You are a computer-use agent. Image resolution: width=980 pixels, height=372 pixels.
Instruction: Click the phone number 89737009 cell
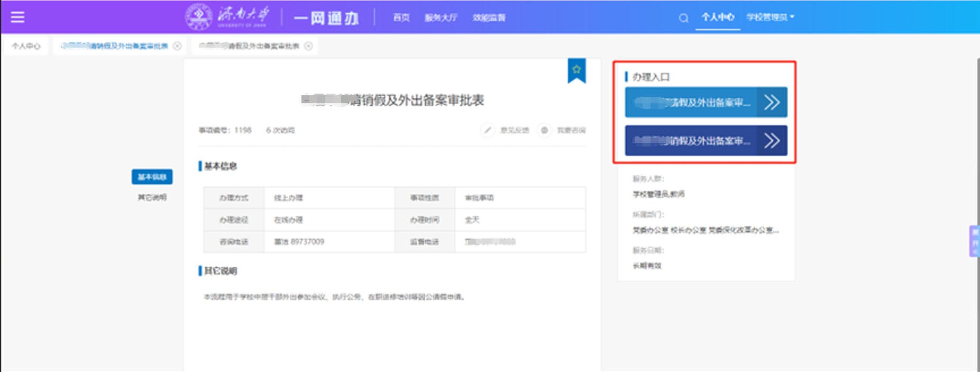pyautogui.click(x=329, y=241)
